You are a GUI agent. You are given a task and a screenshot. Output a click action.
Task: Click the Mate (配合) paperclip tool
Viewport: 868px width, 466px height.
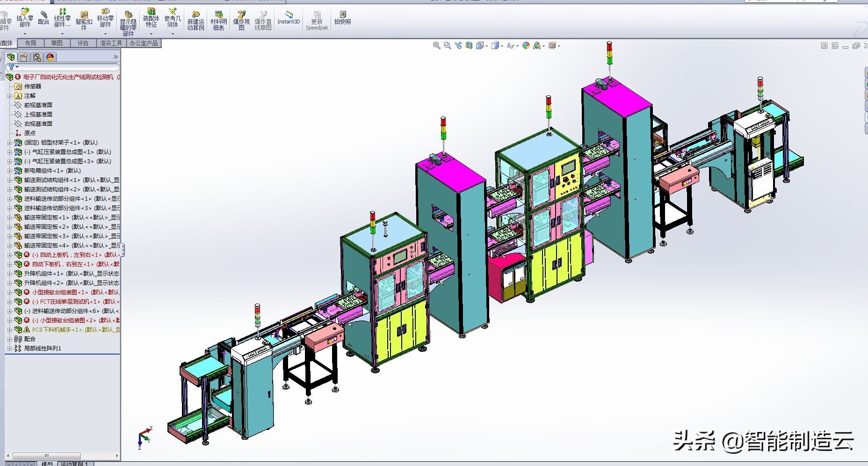coord(43,19)
